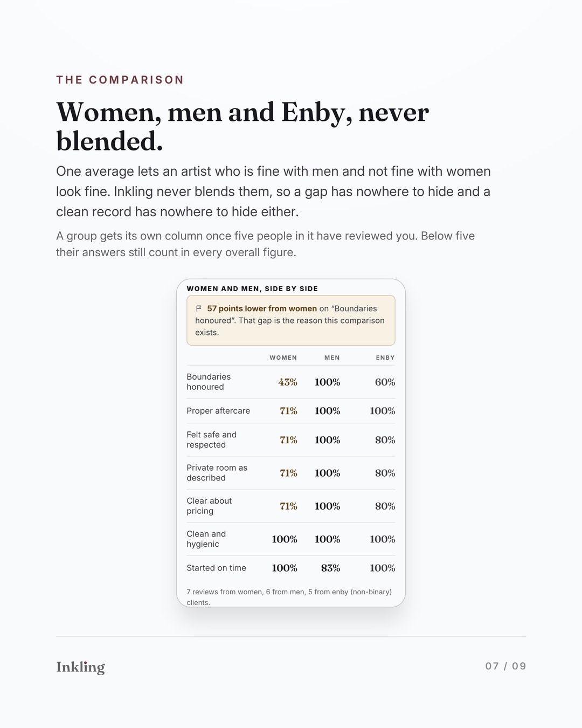Click the 43% women boundaries score
Viewport: 582px width, 728px height.
[x=288, y=382]
